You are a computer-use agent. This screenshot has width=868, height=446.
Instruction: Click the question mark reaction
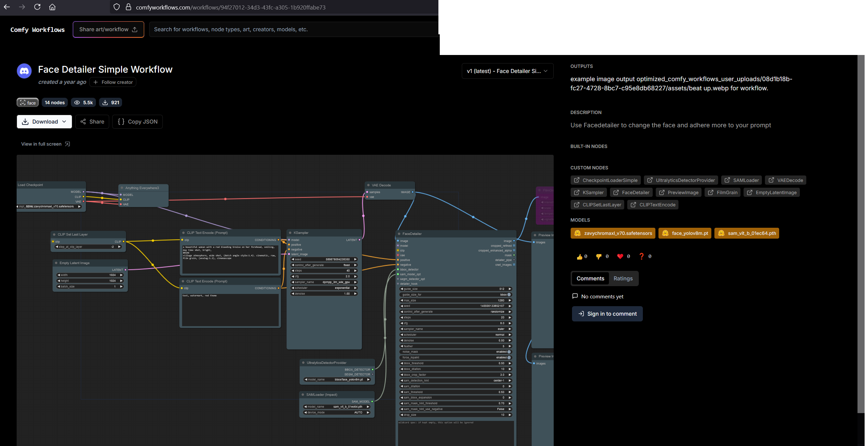641,256
